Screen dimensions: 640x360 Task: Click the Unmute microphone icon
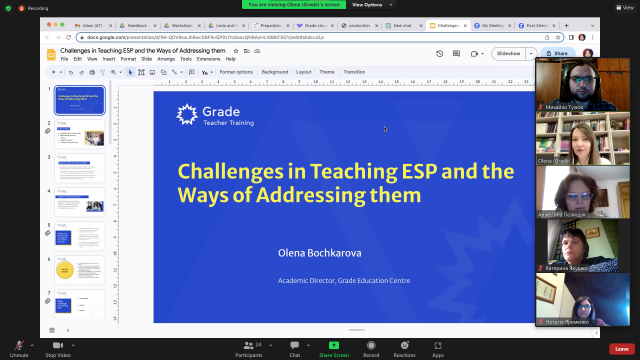19,346
